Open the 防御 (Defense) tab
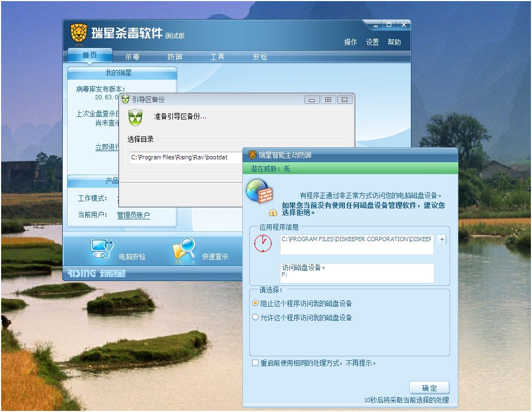This screenshot has height=412, width=532. pyautogui.click(x=175, y=57)
